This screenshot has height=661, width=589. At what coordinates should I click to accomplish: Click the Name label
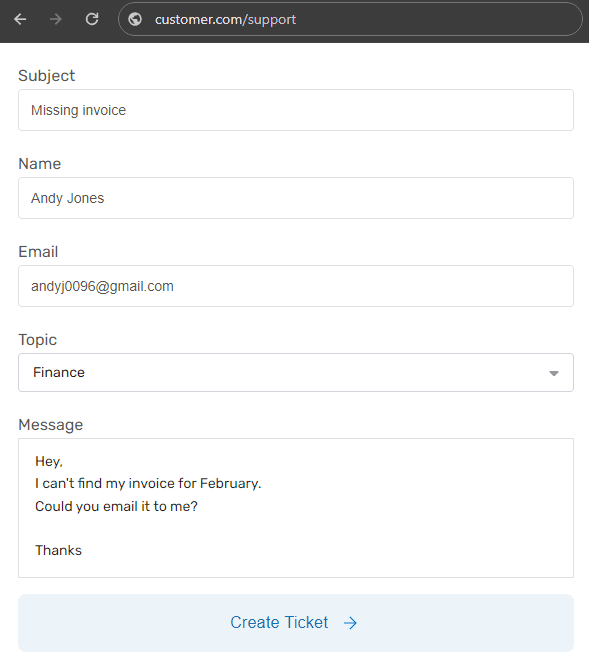pyautogui.click(x=40, y=164)
